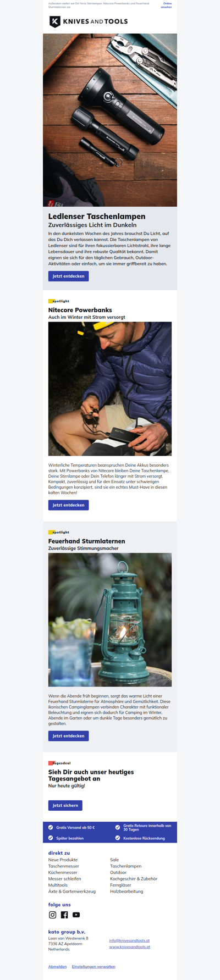The height and width of the screenshot is (980, 220).
Task: Click the Kostenlose Rücksendung checkmark icon
Action: click(x=118, y=838)
